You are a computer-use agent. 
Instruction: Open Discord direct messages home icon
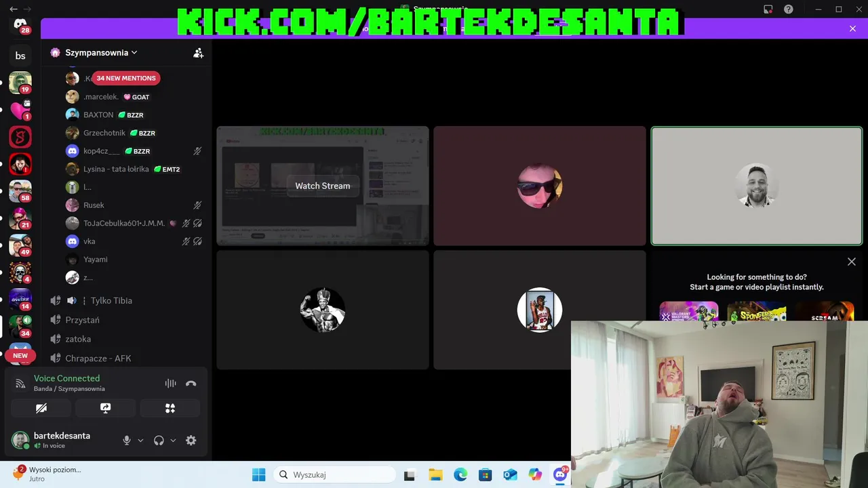click(x=20, y=26)
